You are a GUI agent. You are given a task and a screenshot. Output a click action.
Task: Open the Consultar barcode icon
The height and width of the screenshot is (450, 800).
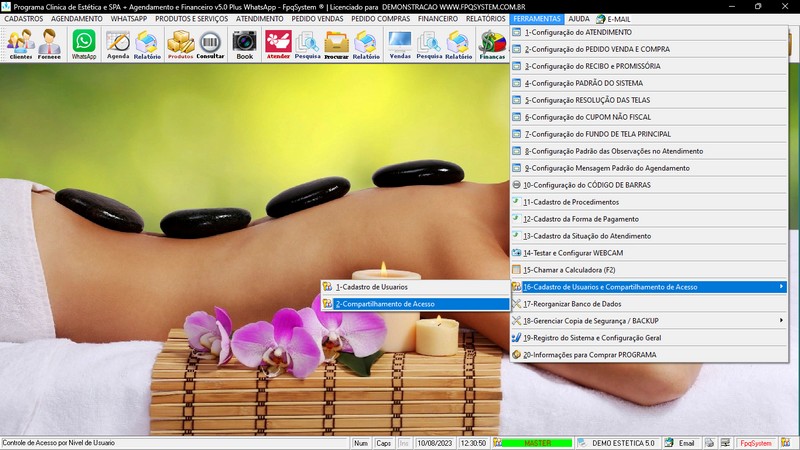[x=211, y=43]
